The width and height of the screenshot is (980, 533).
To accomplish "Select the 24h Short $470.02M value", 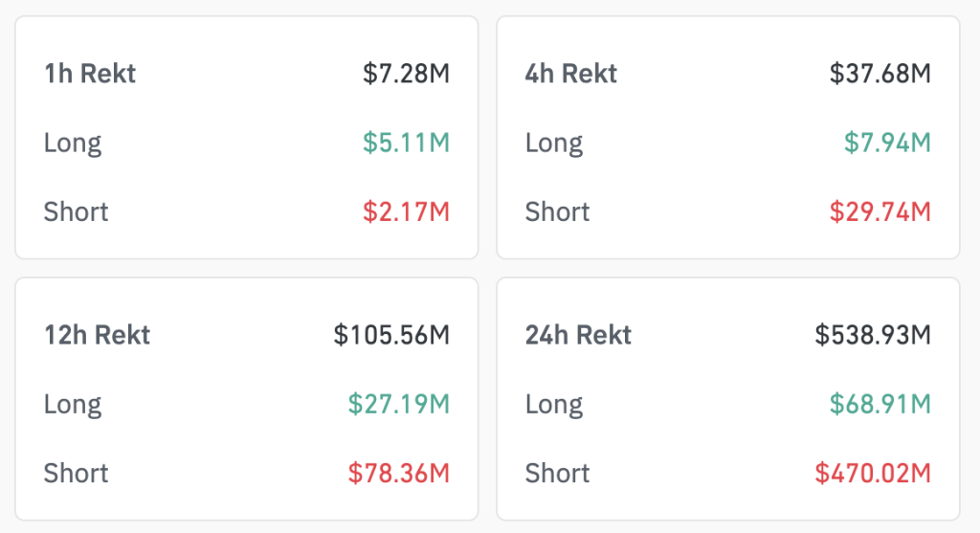I will (x=873, y=473).
